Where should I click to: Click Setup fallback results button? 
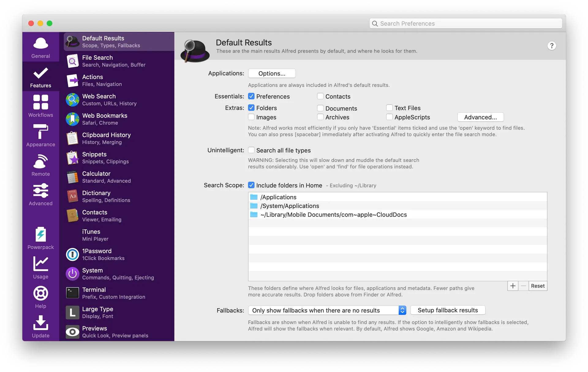pyautogui.click(x=448, y=310)
